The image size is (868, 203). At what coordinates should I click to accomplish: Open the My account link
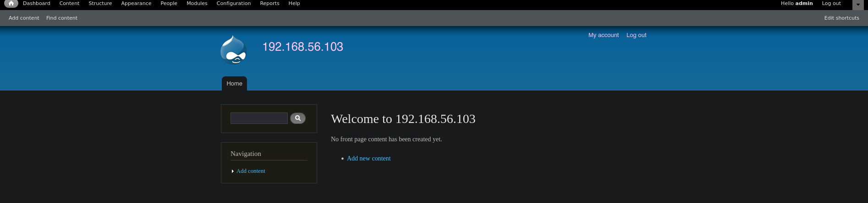604,35
